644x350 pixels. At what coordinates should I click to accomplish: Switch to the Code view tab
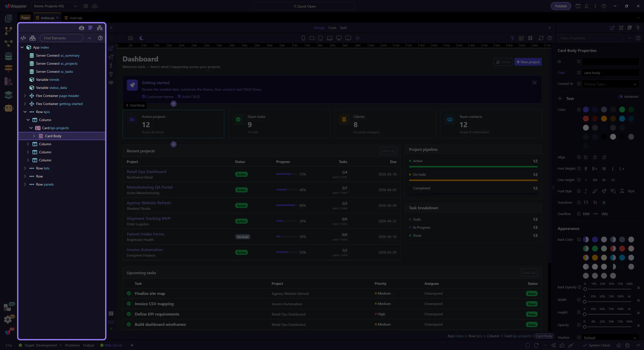click(332, 28)
